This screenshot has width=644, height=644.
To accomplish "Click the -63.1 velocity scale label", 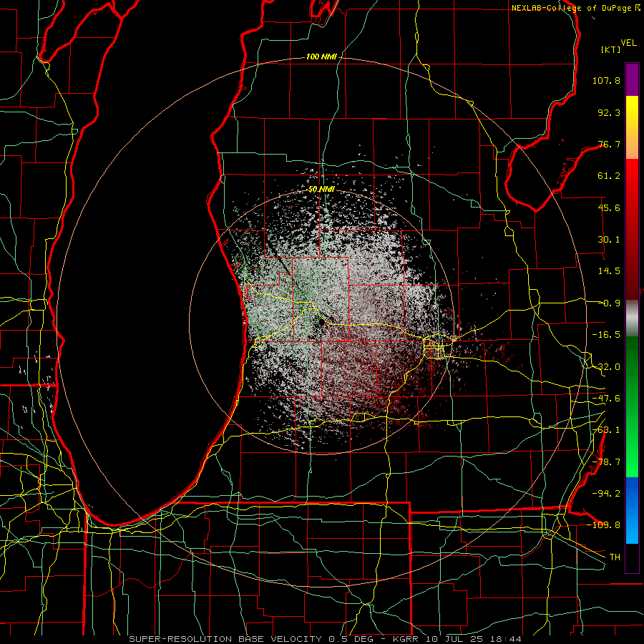I will tap(606, 430).
